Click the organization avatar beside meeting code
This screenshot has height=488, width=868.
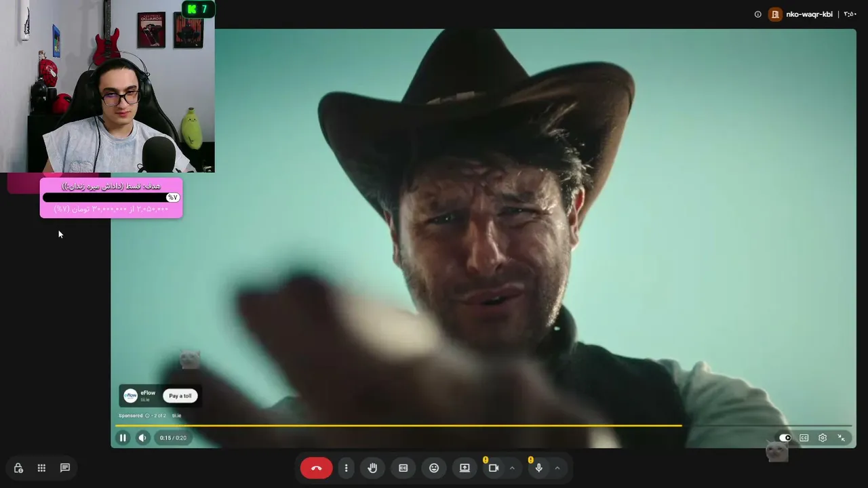(775, 14)
